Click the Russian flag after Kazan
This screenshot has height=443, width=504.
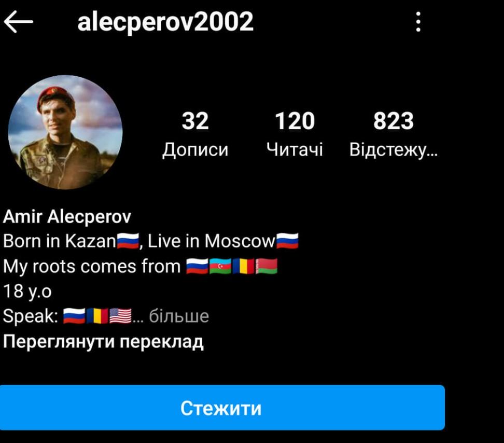(x=128, y=241)
